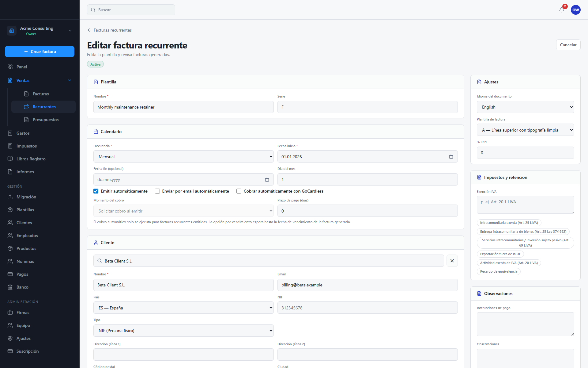The height and width of the screenshot is (368, 588).
Task: Clear selected client with X icon
Action: pyautogui.click(x=452, y=261)
